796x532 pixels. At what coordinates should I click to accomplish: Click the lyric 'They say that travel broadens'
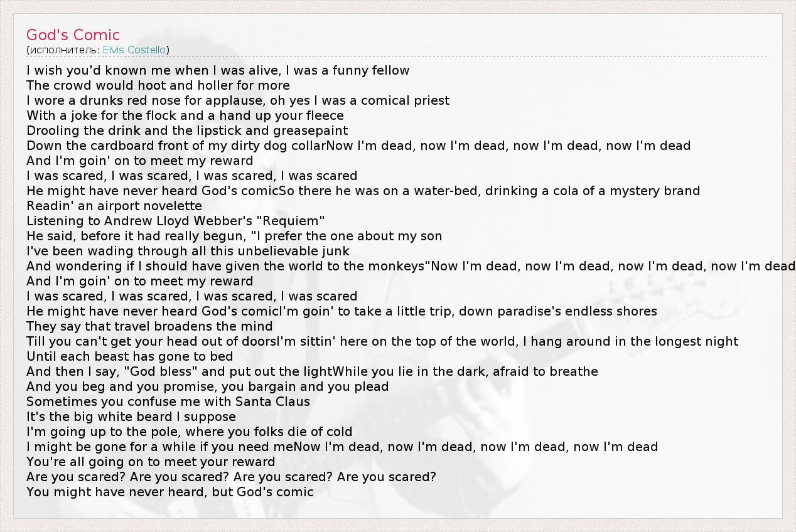click(149, 326)
